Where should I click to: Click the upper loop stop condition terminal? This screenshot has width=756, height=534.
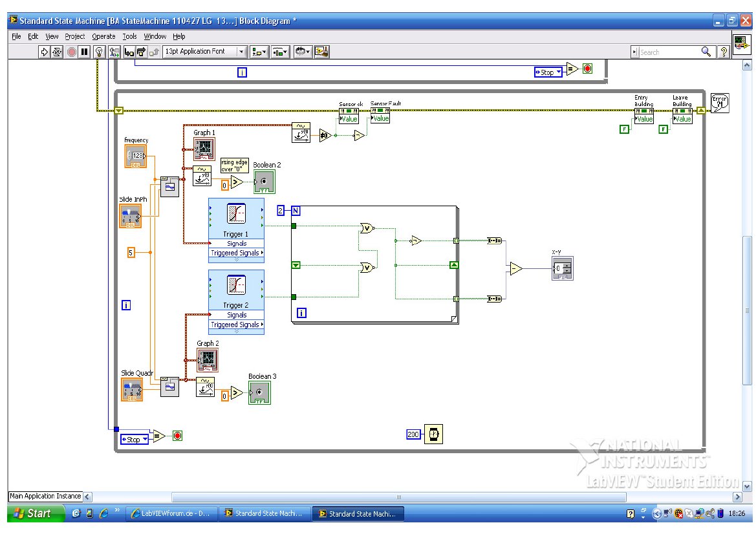click(x=587, y=69)
